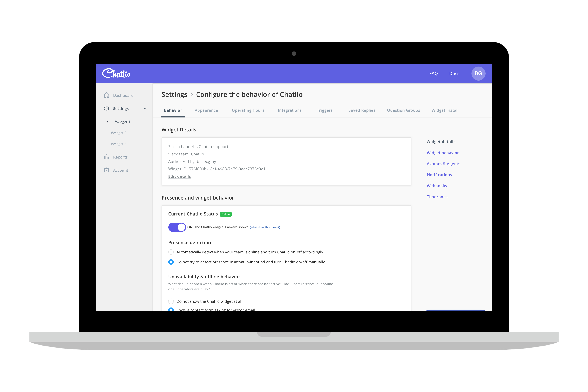Select do not detect presence radio button

(x=171, y=262)
